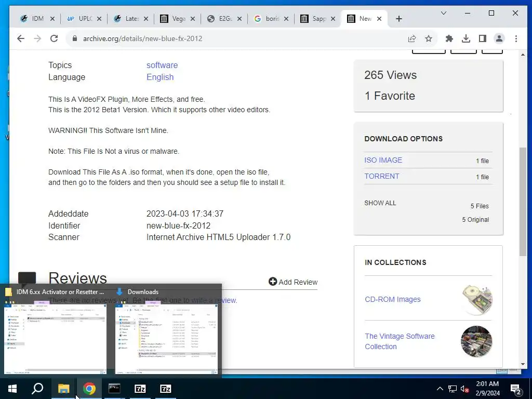Click SHOW ALL files link
The image size is (532, 399).
[380, 203]
